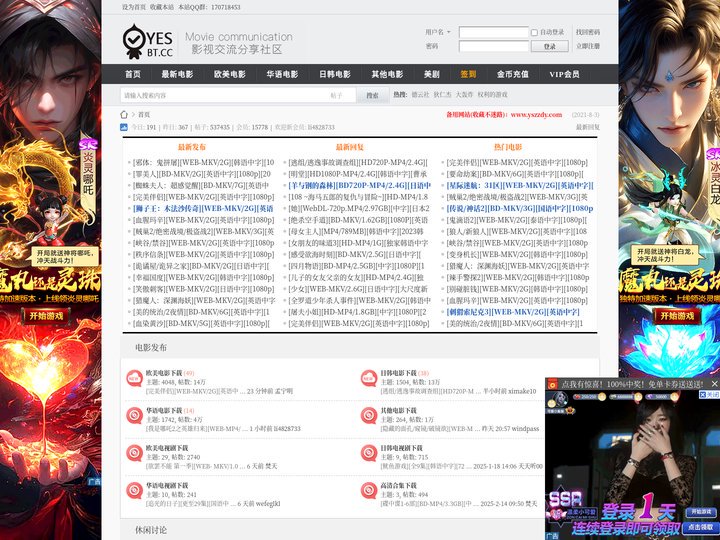Open 日韩电视剧下载 forum icon
The width and height of the screenshot is (720, 540).
(369, 453)
